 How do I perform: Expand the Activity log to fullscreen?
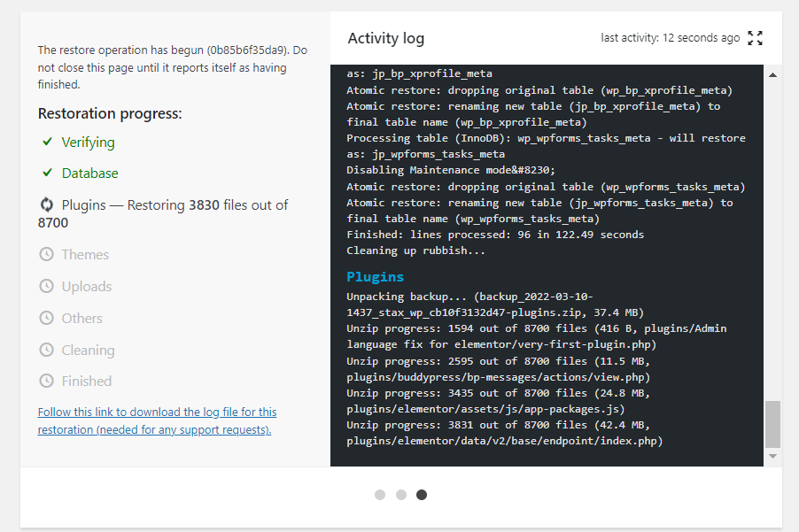coord(756,38)
